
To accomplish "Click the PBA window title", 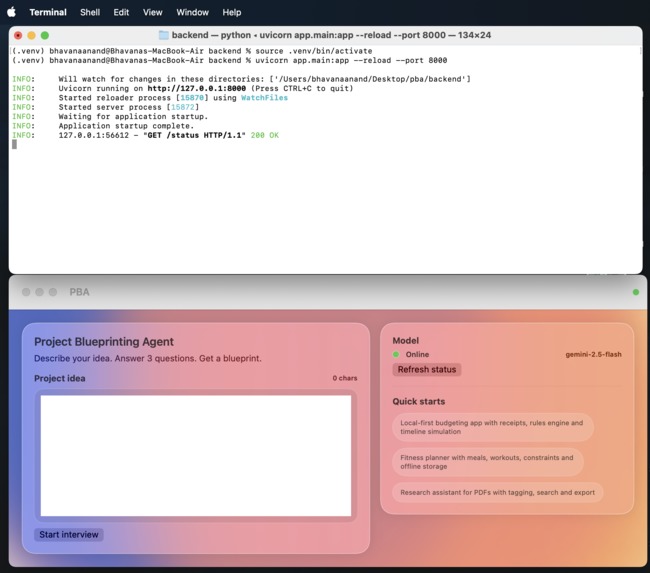I will (79, 292).
